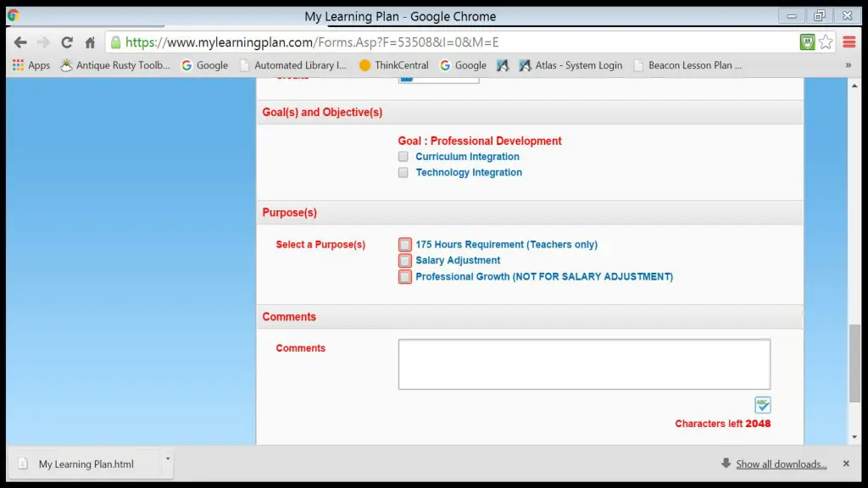
Task: Open the downloaded My Learning Plan.html file
Action: point(85,464)
